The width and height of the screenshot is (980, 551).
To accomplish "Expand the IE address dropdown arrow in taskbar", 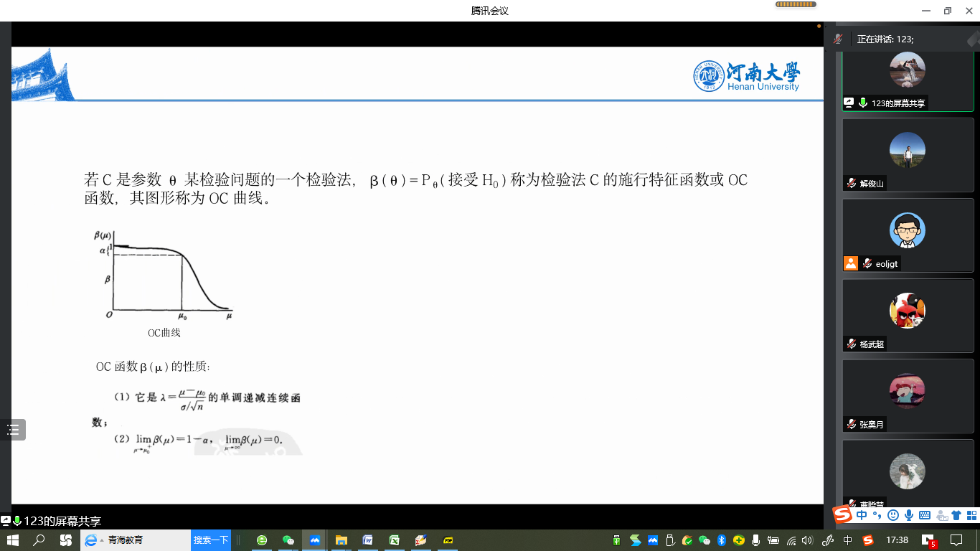I will [x=103, y=540].
